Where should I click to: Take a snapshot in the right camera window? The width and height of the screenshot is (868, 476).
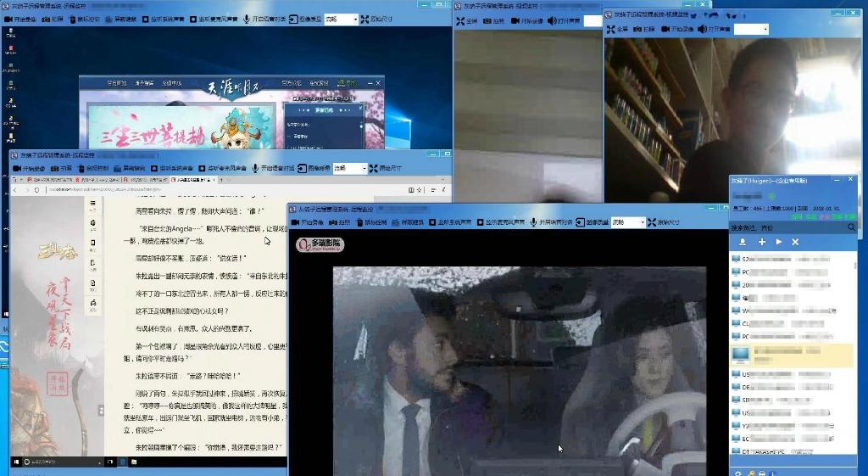(644, 30)
